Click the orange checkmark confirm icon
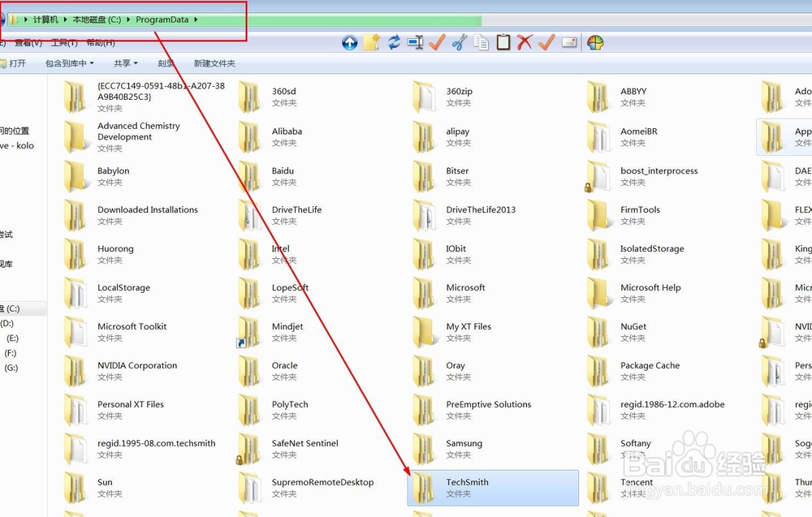Image resolution: width=812 pixels, height=517 pixels. click(546, 42)
